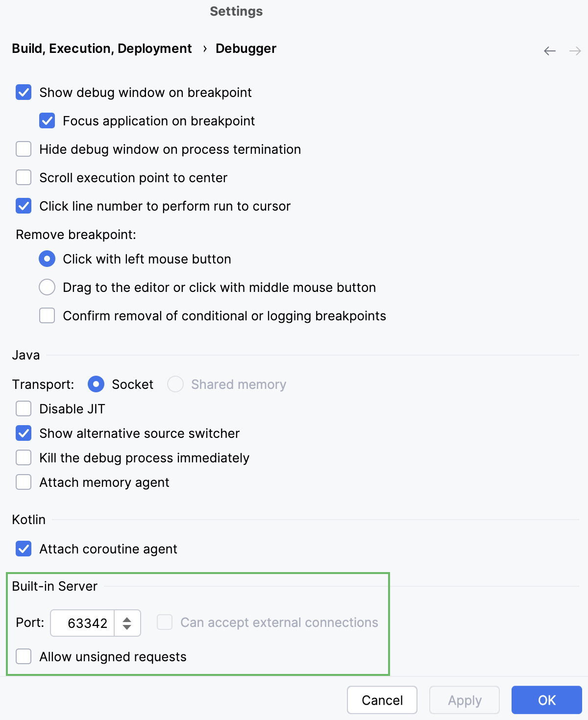Navigate back using the left arrow icon
The width and height of the screenshot is (588, 720).
(x=549, y=50)
